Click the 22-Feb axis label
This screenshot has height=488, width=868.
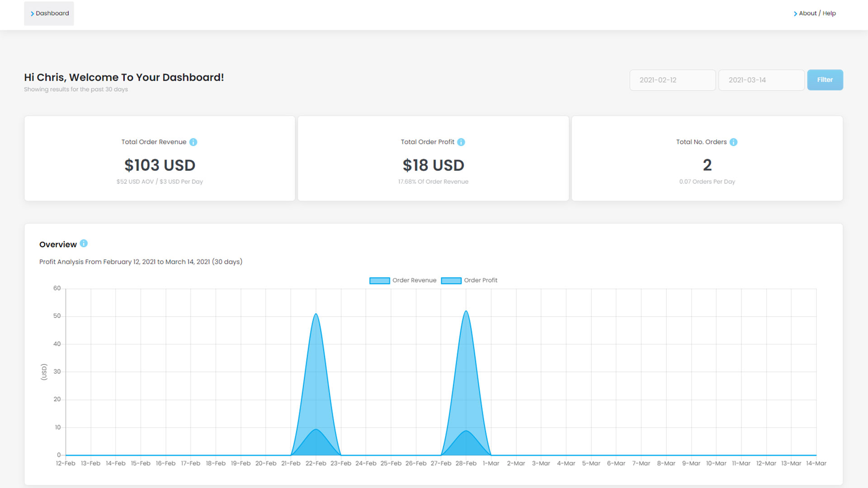pos(316,464)
